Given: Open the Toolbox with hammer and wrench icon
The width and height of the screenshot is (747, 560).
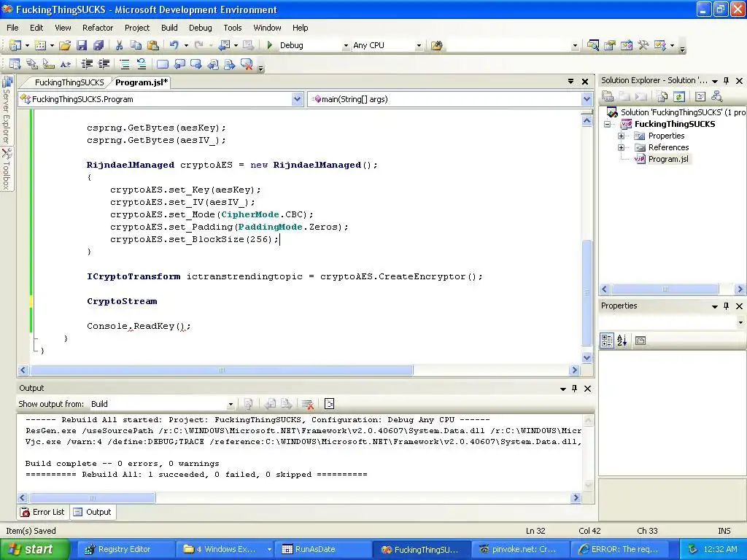Looking at the screenshot, I should [643, 45].
